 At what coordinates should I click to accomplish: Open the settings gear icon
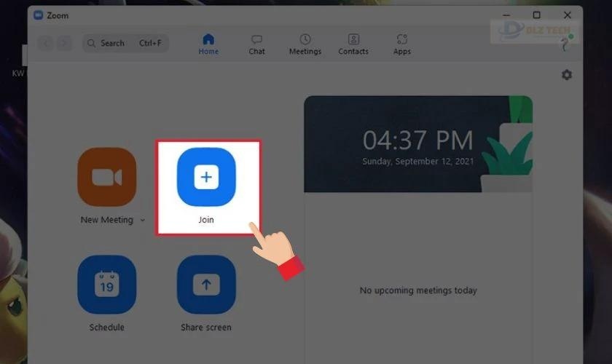coord(567,74)
